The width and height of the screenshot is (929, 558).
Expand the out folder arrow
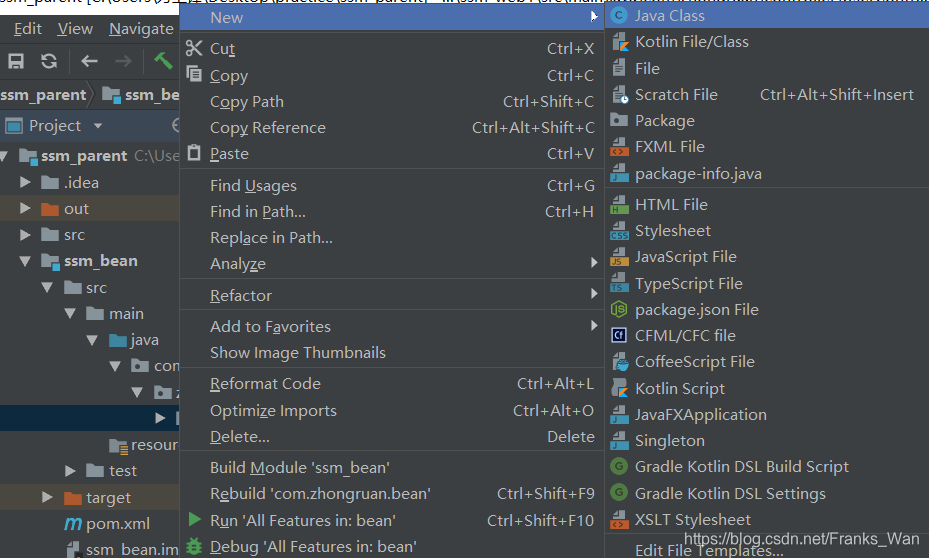25,208
